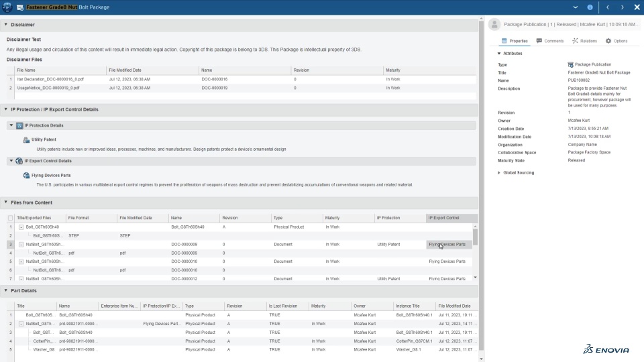
Task: Click the Released maturity state value
Action: point(576,160)
